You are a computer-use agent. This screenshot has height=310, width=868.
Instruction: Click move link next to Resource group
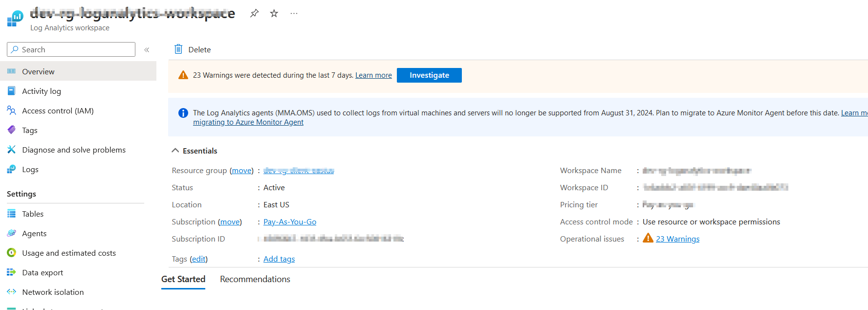(x=241, y=171)
